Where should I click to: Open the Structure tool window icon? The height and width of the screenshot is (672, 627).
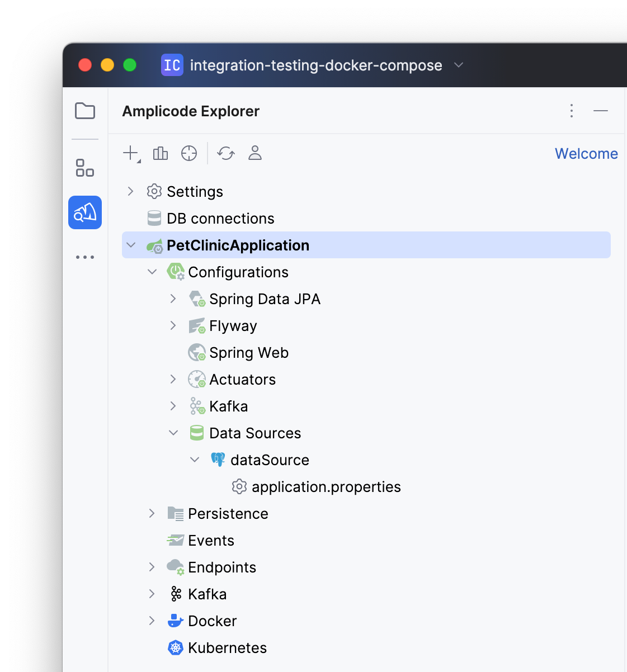click(85, 168)
